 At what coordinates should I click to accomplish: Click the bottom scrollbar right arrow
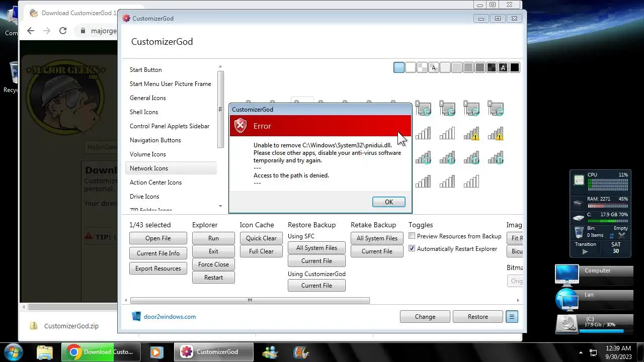[x=518, y=300]
